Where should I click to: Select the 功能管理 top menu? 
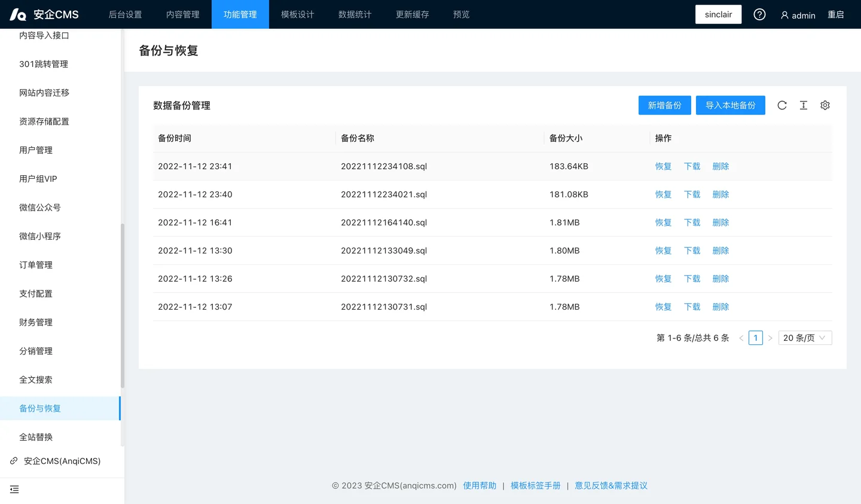(240, 14)
